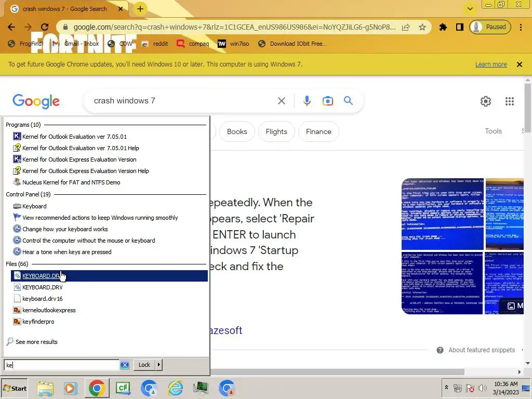532x399 pixels.
Task: Open the kerneloutlookexpress file
Action: (x=45, y=311)
